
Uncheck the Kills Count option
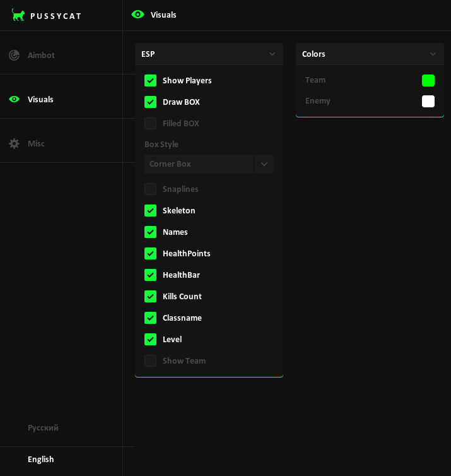click(x=150, y=296)
